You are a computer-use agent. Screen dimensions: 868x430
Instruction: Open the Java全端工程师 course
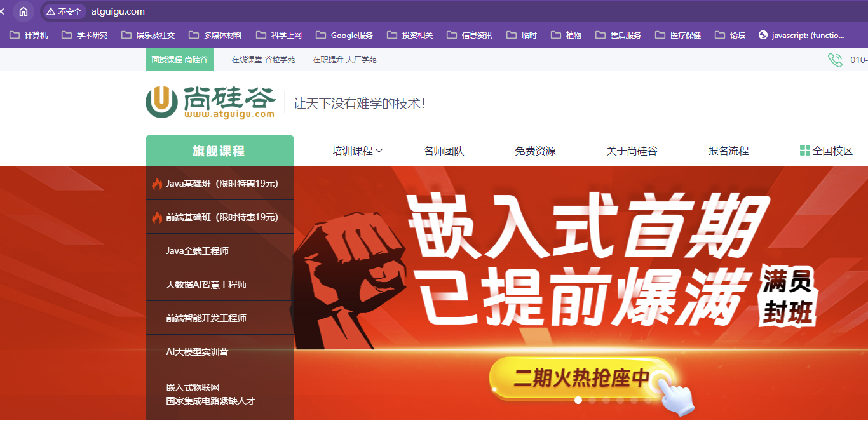click(x=220, y=251)
